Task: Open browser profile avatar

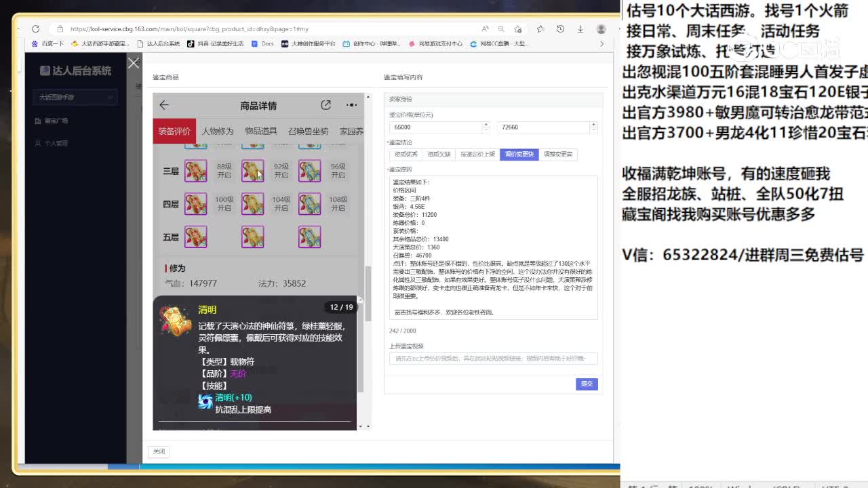Action: click(x=601, y=29)
